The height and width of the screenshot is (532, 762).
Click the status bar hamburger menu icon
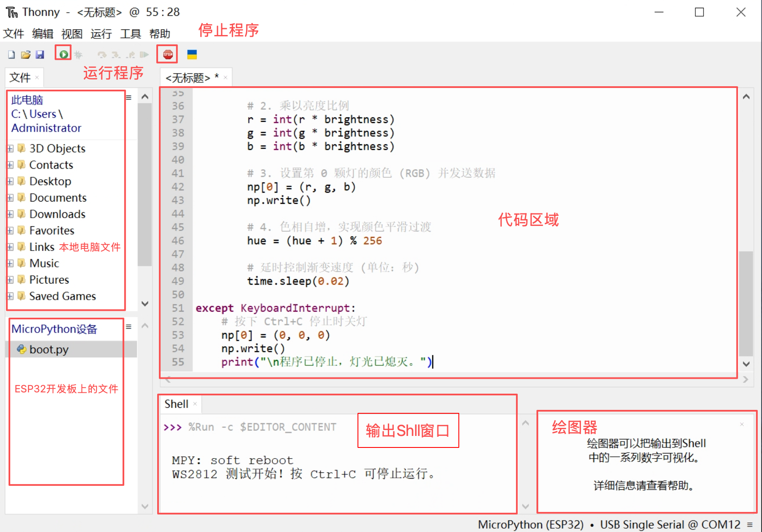coord(750,524)
